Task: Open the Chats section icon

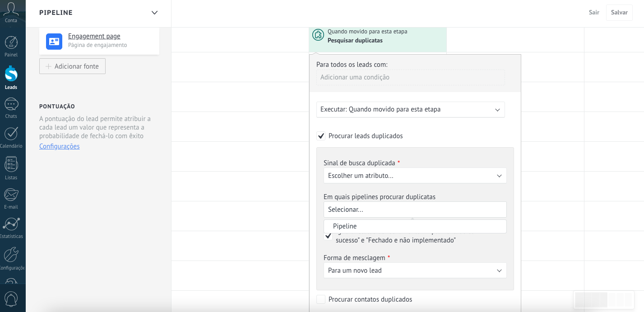Action: tap(11, 104)
